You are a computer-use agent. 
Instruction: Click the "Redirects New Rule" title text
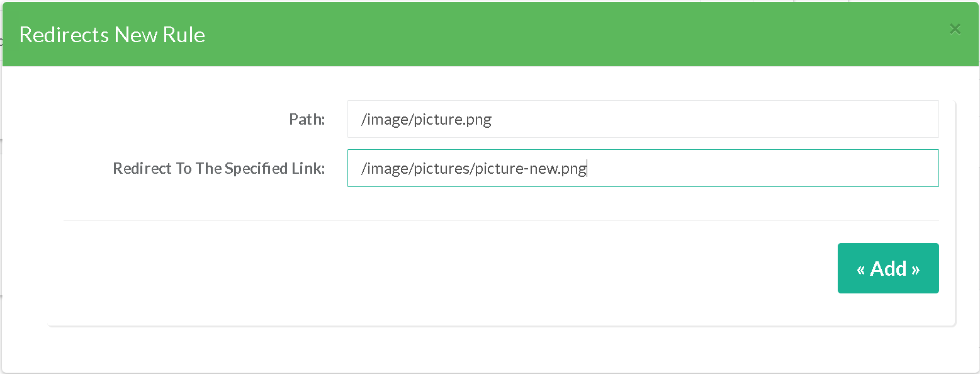pos(112,35)
